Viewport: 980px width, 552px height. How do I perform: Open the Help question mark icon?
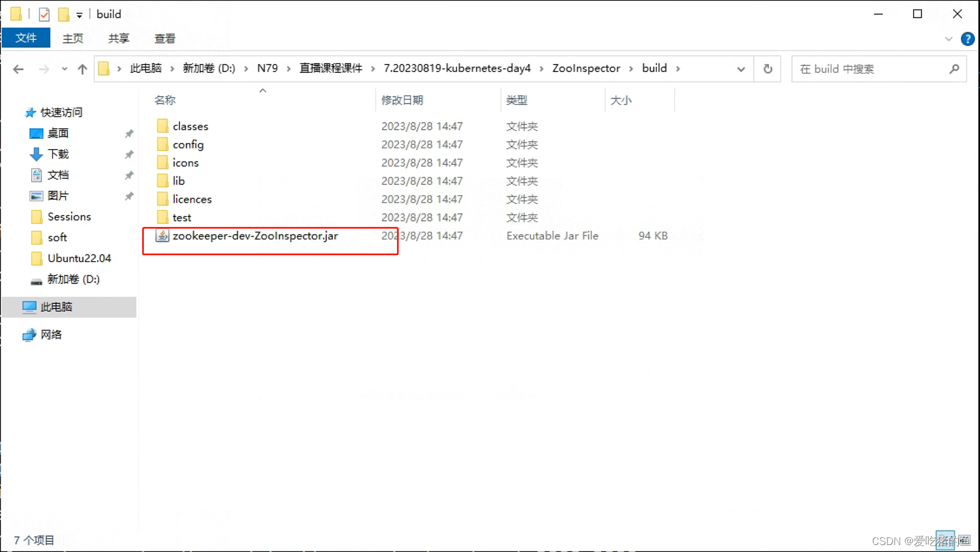coord(967,39)
